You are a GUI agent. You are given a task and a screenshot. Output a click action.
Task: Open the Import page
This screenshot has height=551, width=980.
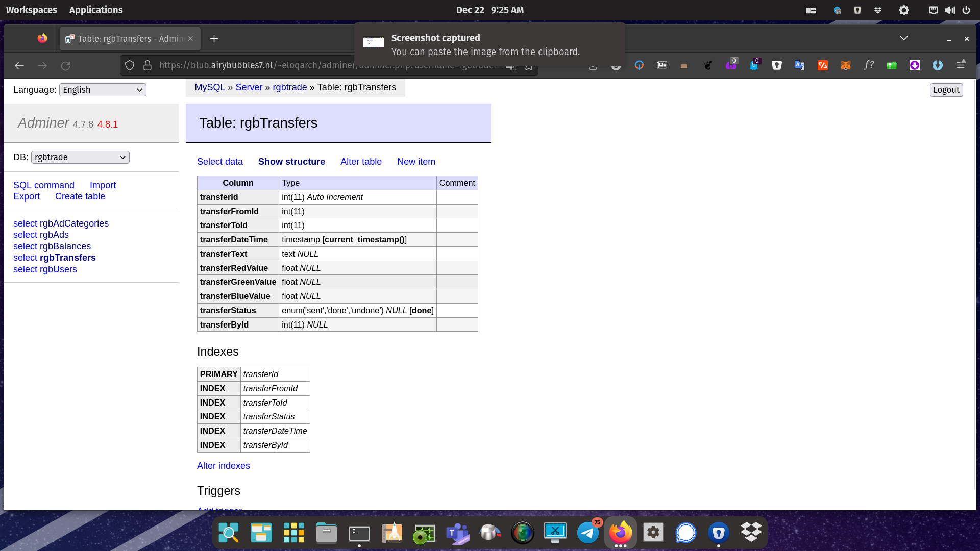point(103,185)
